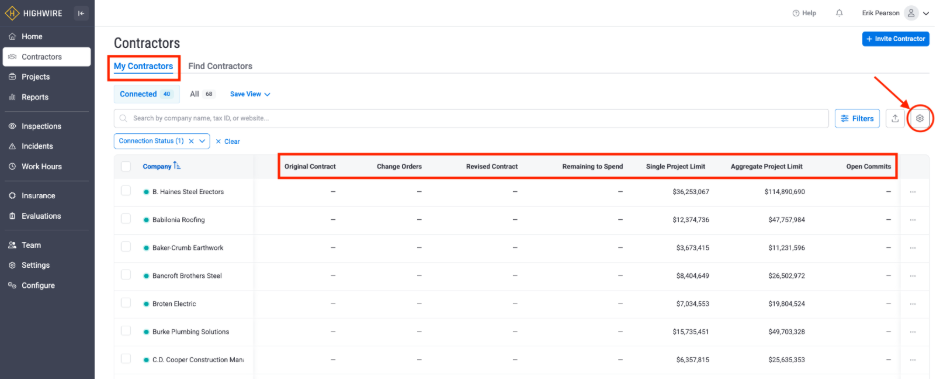This screenshot has width=936, height=379.
Task: Click the Aggregate Project Limit column header
Action: (x=766, y=167)
